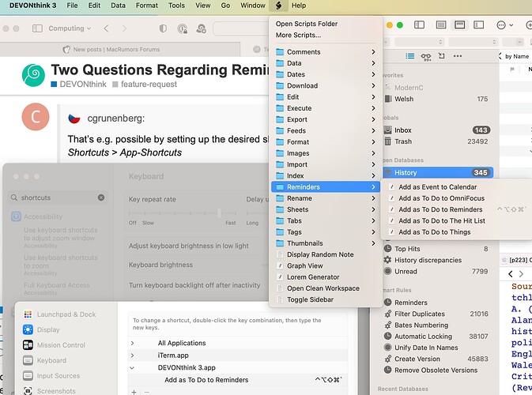
Task: Click the browser sidebar toggle icon
Action: coord(37,28)
